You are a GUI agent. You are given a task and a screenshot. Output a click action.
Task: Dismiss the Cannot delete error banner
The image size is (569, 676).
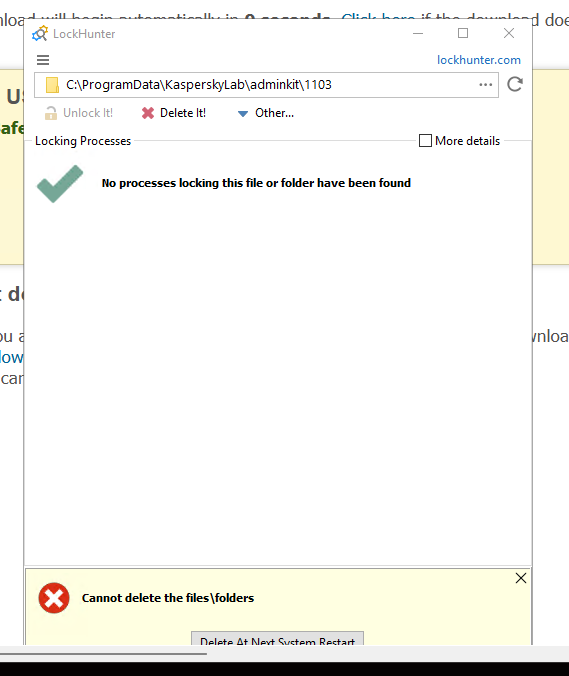point(521,578)
